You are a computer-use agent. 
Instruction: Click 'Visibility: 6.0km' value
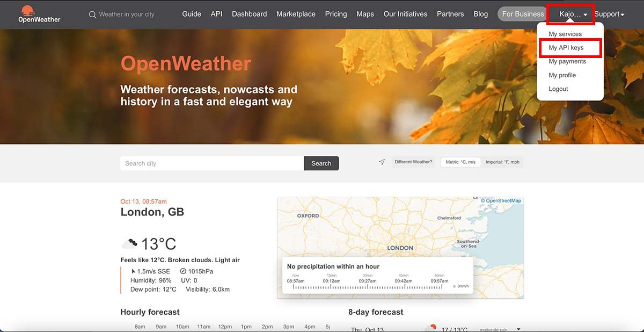click(208, 290)
